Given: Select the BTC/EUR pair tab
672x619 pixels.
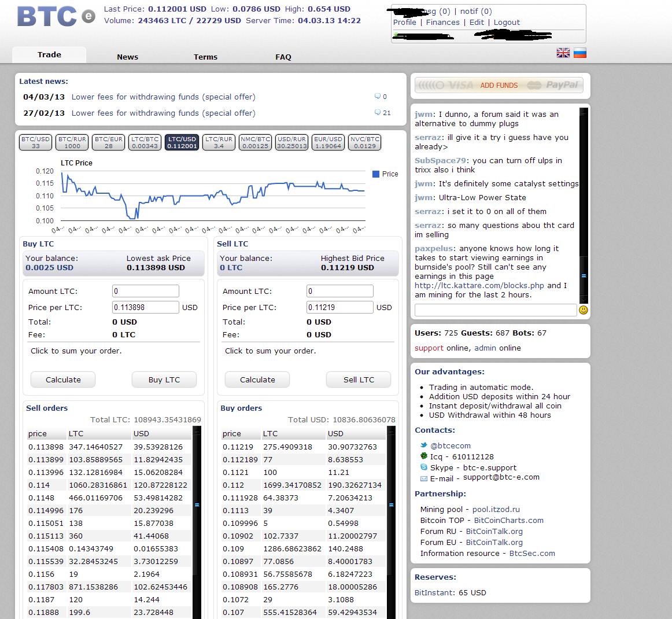Looking at the screenshot, I should coord(108,142).
